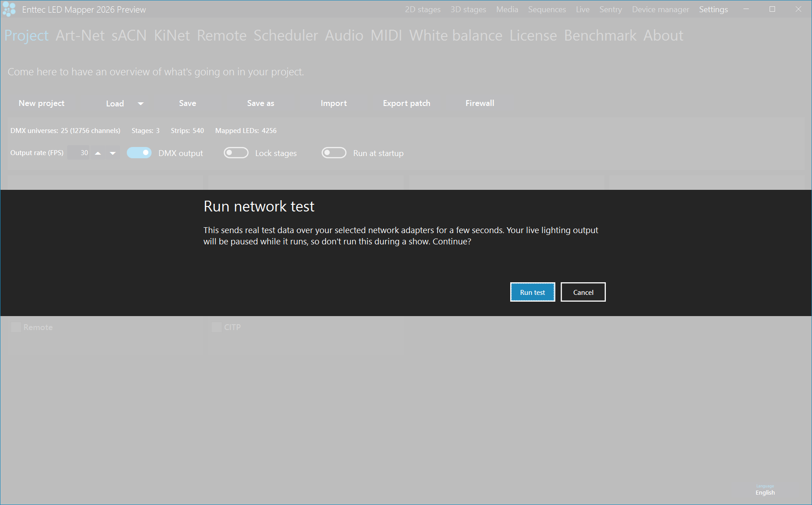The height and width of the screenshot is (505, 812).
Task: Click the Load button
Action: pos(115,103)
